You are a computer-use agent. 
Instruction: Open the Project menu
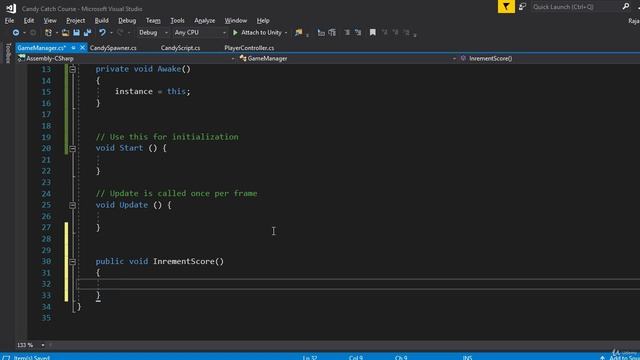point(76,20)
